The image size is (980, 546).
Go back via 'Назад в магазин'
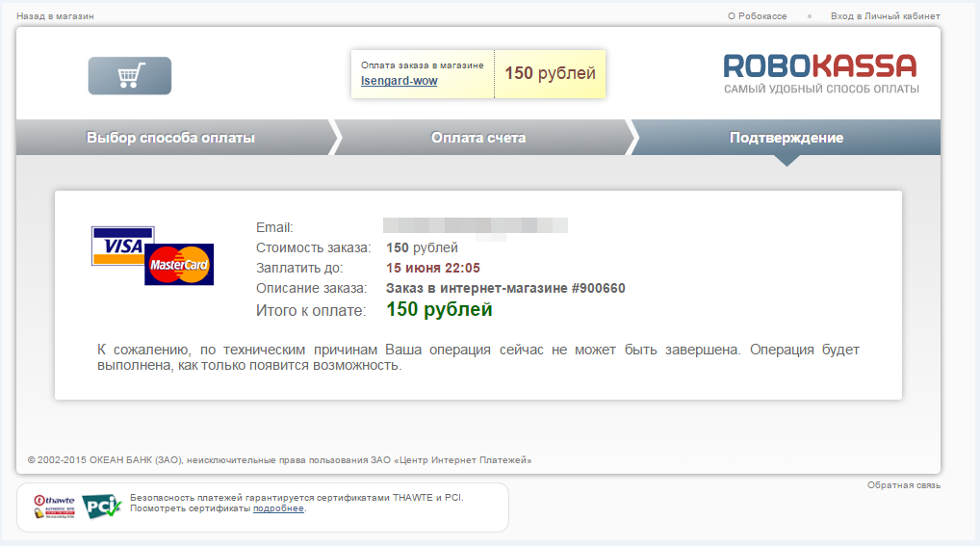pos(55,16)
